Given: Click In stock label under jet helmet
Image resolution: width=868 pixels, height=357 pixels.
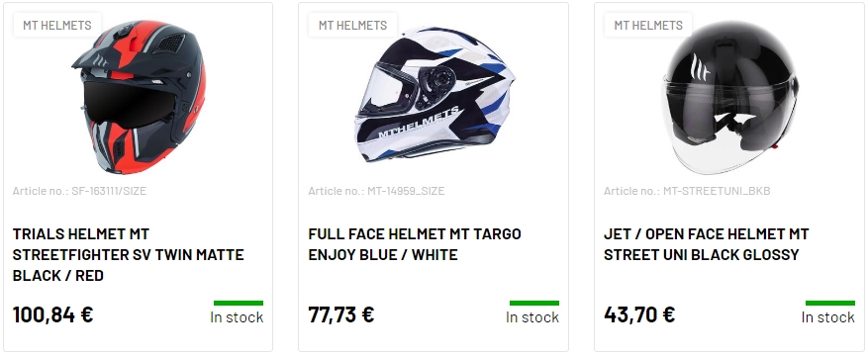Looking at the screenshot, I should 828,317.
